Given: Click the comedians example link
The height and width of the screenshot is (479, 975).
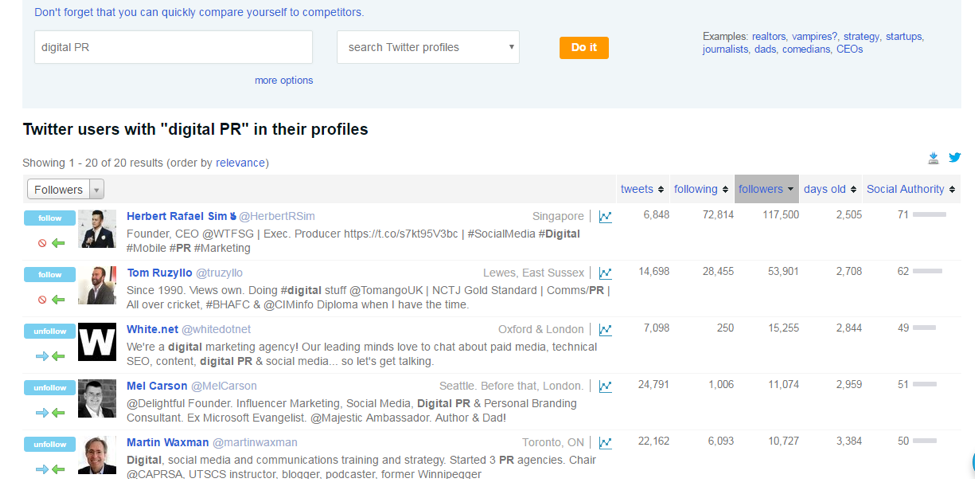Looking at the screenshot, I should click(806, 49).
